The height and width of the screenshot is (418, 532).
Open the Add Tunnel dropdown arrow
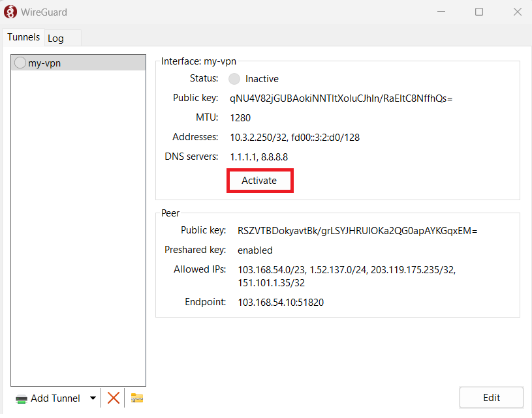tap(93, 398)
